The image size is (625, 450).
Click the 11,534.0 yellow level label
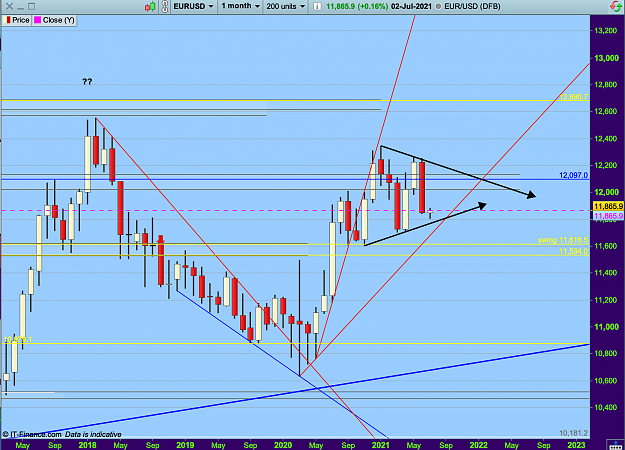point(573,251)
